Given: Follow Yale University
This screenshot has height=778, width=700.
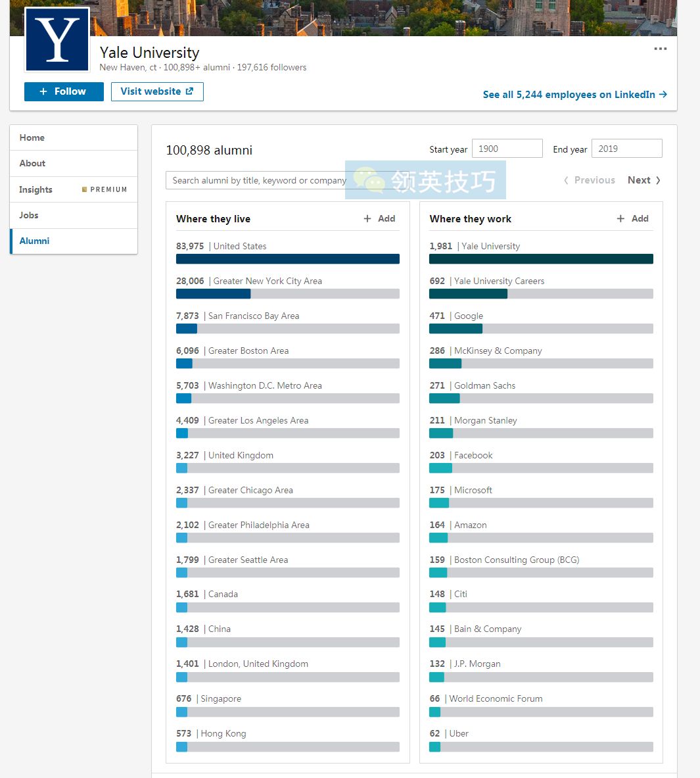Looking at the screenshot, I should tap(64, 91).
